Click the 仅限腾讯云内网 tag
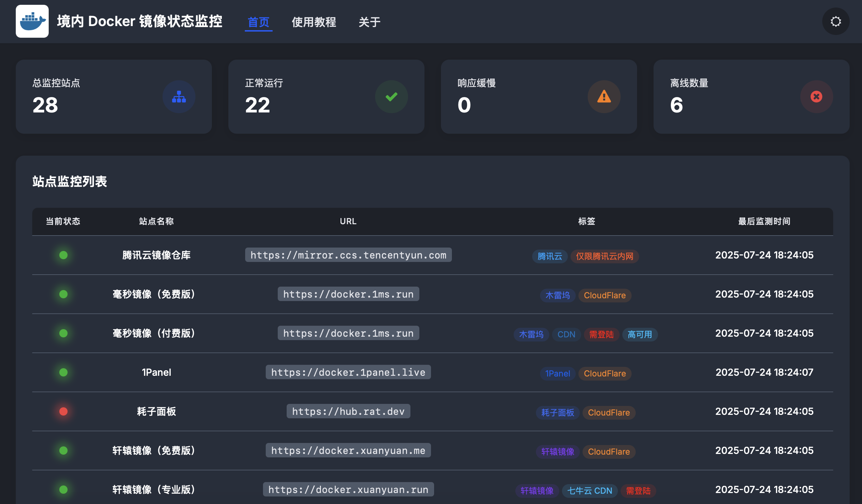 click(x=604, y=256)
